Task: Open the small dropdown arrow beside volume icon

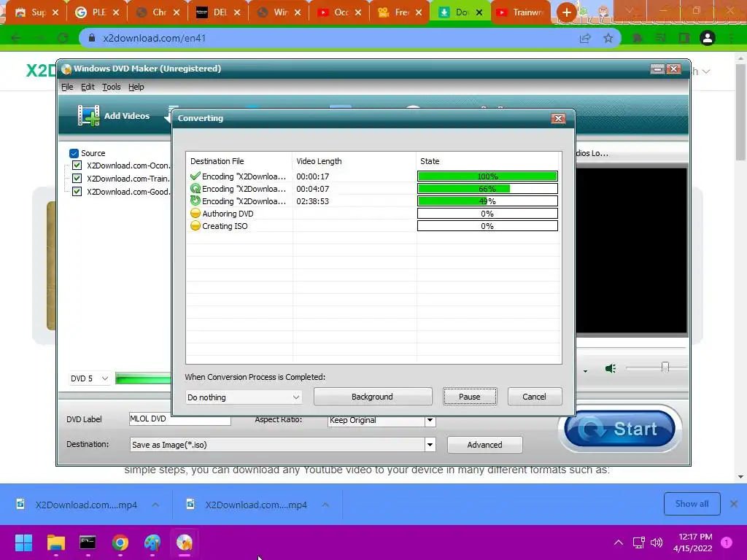Action: [x=585, y=370]
